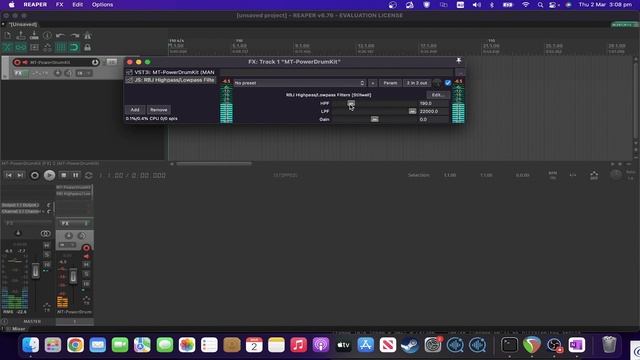Toggle snap in the main toolbar
This screenshot has height=360, width=640.
(x=74, y=47)
